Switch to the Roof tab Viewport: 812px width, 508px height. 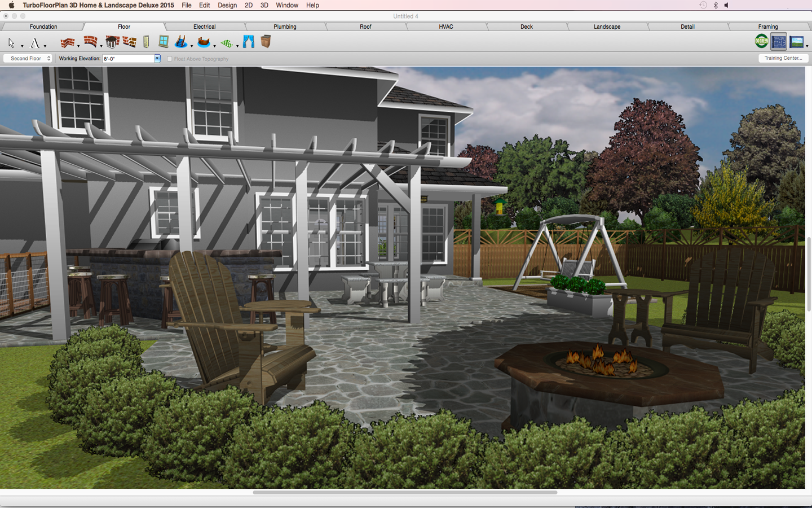tap(365, 27)
